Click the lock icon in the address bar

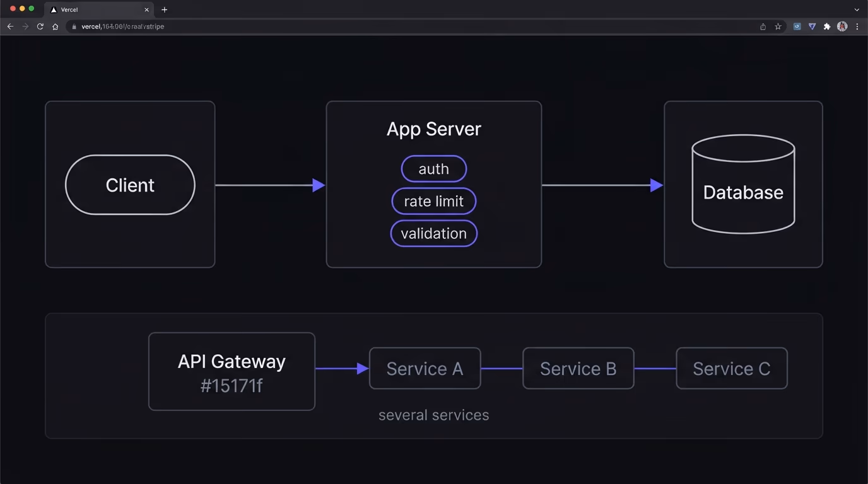click(74, 26)
